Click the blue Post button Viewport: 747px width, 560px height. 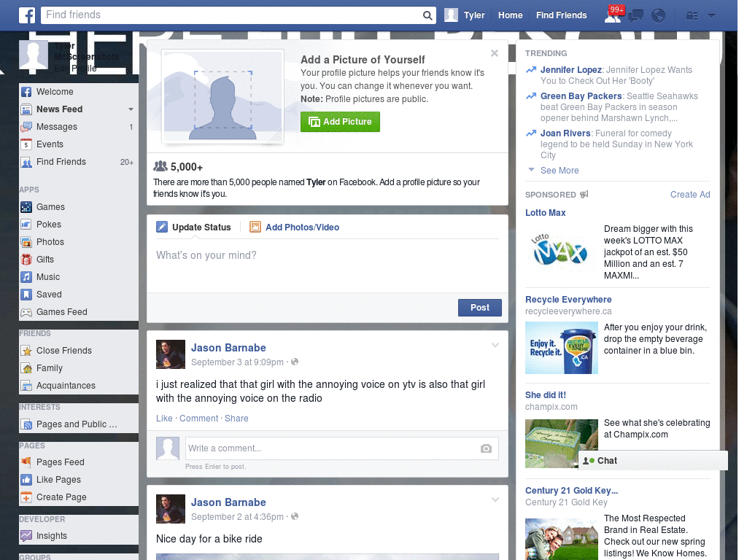[480, 308]
